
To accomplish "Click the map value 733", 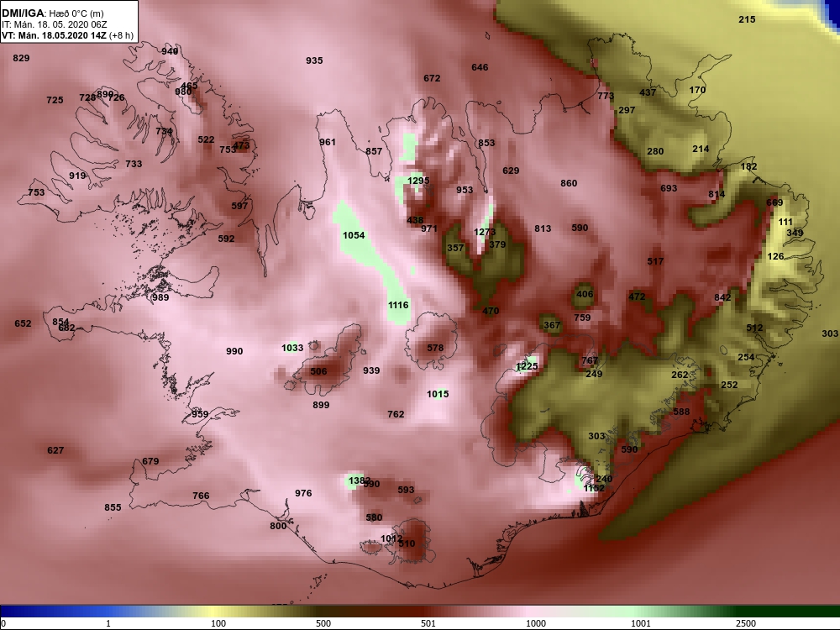I will [x=134, y=164].
